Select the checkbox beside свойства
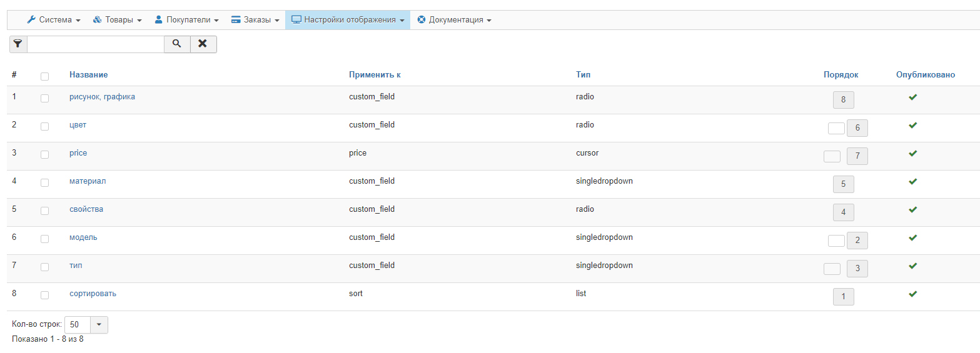The height and width of the screenshot is (353, 980). [x=44, y=211]
